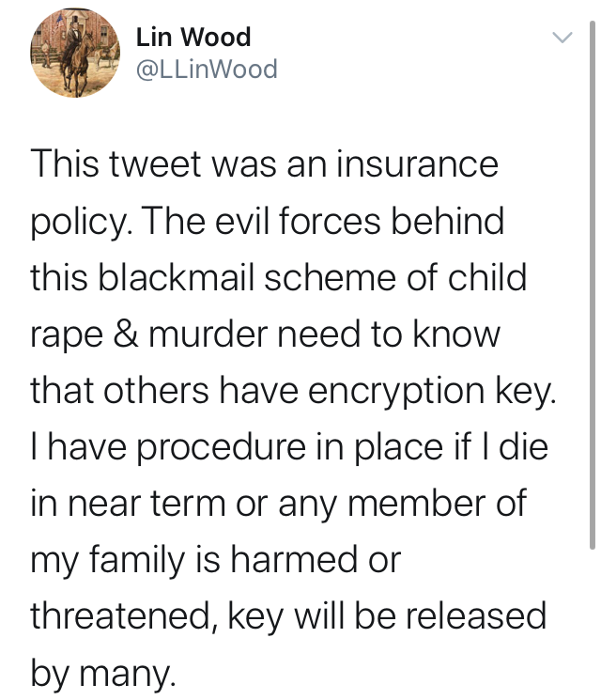Open the Lin Wood display name link
601x700 pixels.
pos(193,37)
